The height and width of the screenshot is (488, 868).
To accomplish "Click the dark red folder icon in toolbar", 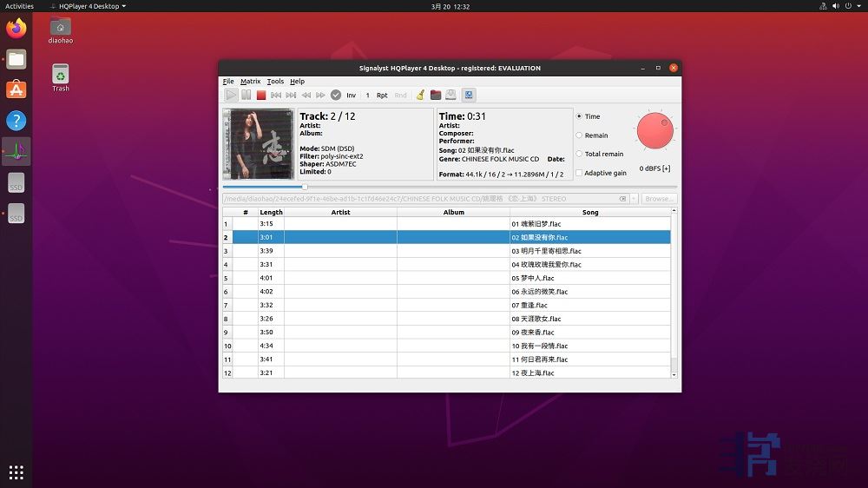I will (436, 96).
